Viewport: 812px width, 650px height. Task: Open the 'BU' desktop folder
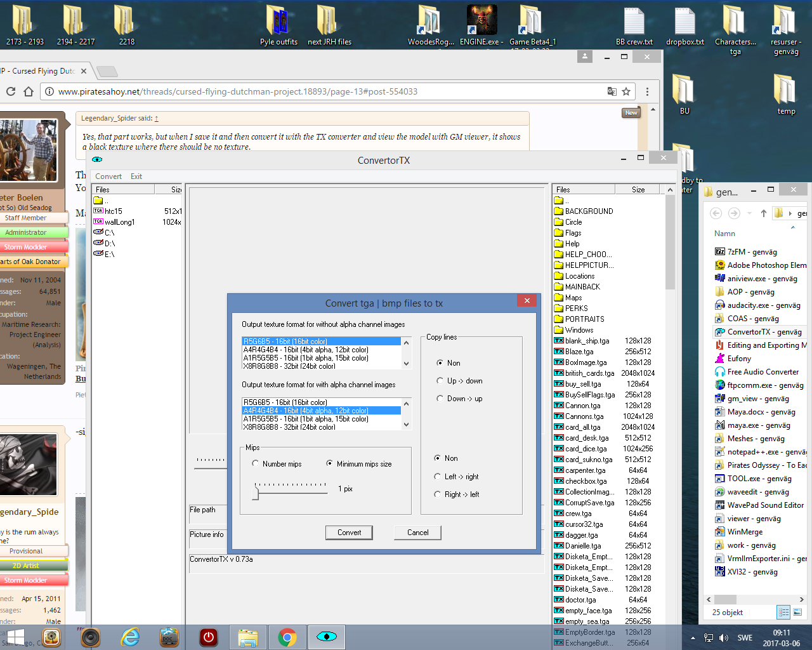(684, 94)
